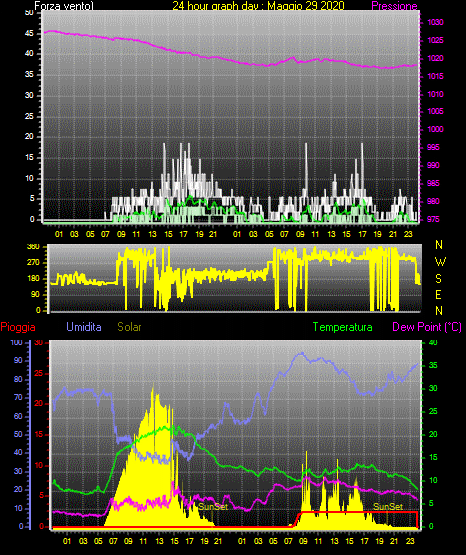Click the red 25 mark on rain scale

[39, 374]
